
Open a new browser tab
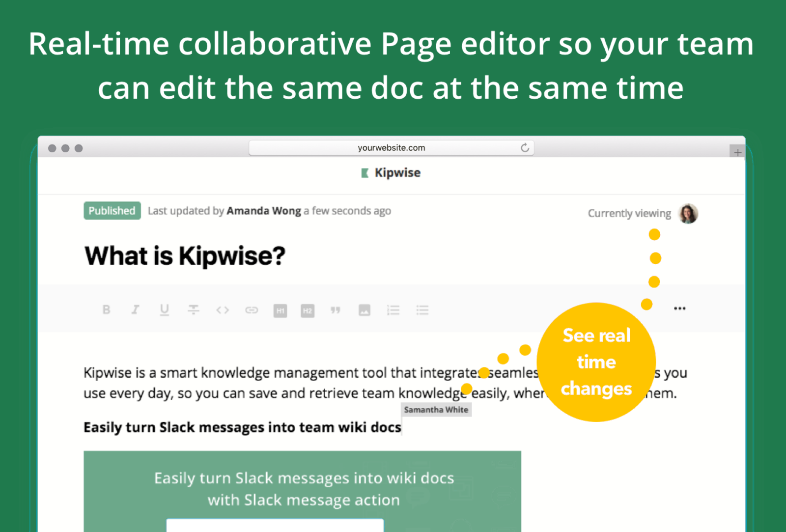click(x=737, y=152)
